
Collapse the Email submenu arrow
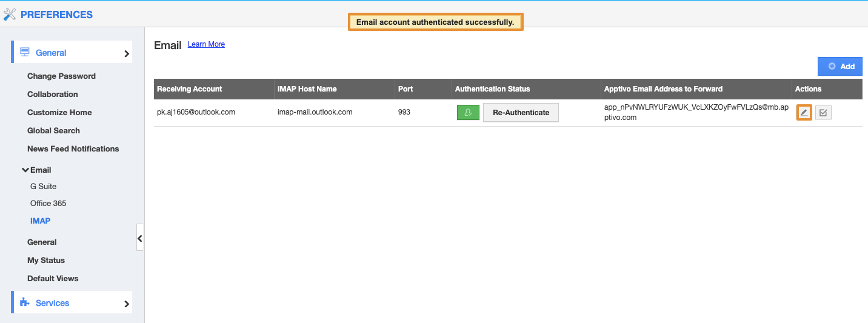(25, 170)
